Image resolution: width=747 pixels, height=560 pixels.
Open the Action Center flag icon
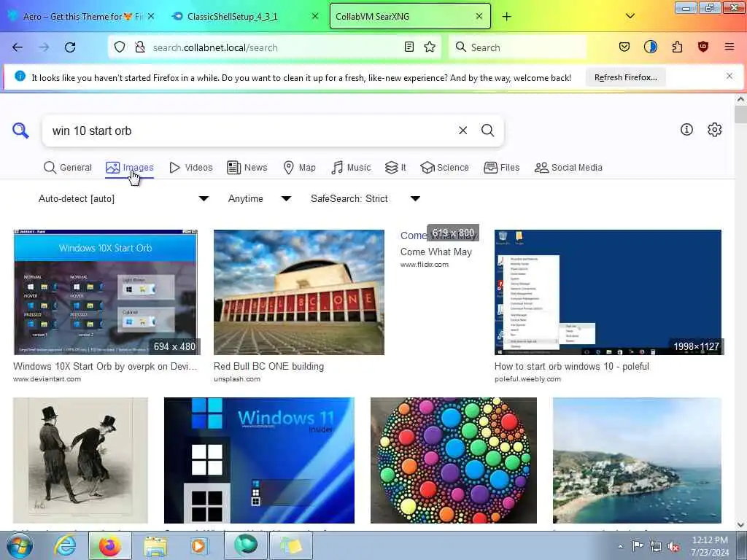(x=638, y=545)
